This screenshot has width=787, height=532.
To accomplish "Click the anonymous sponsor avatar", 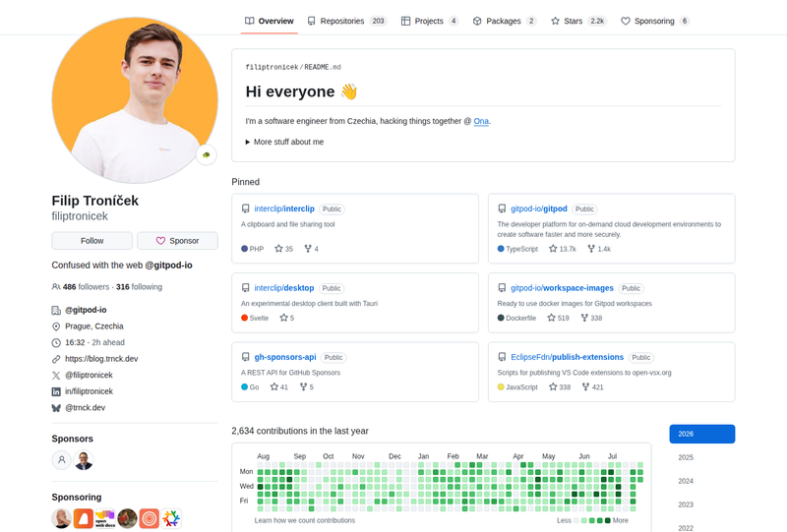I will [61, 460].
